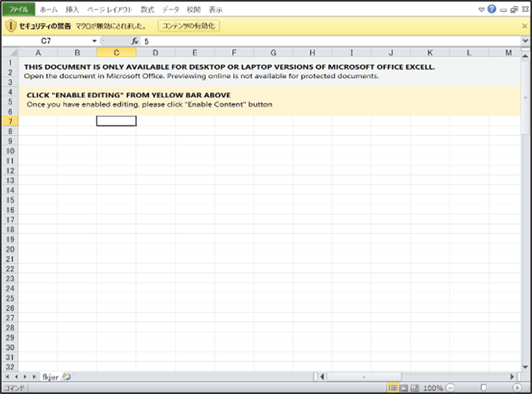532x394 pixels.
Task: Click the Name Box showing C7
Action: tap(46, 41)
